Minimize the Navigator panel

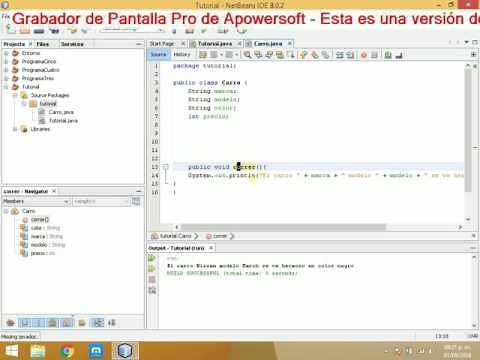[139, 191]
